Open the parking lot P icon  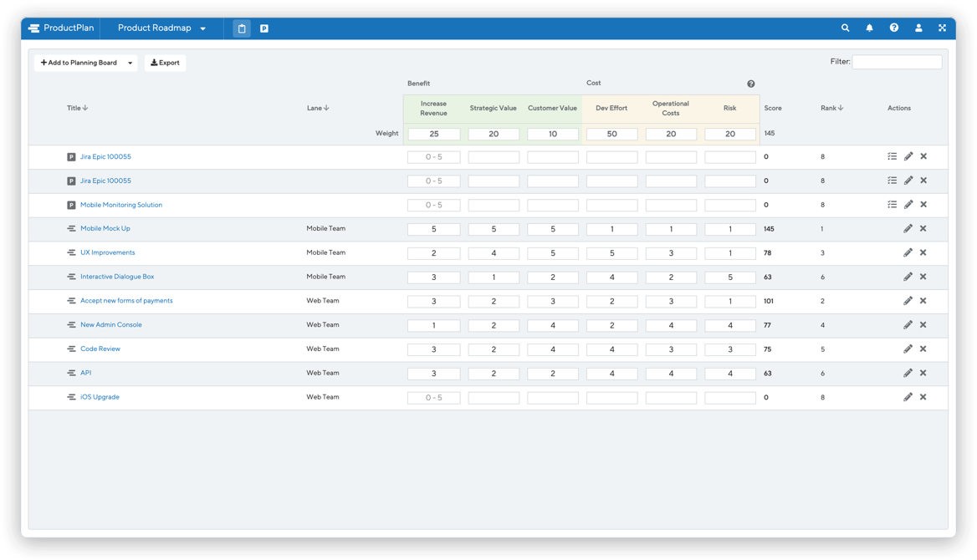(264, 28)
